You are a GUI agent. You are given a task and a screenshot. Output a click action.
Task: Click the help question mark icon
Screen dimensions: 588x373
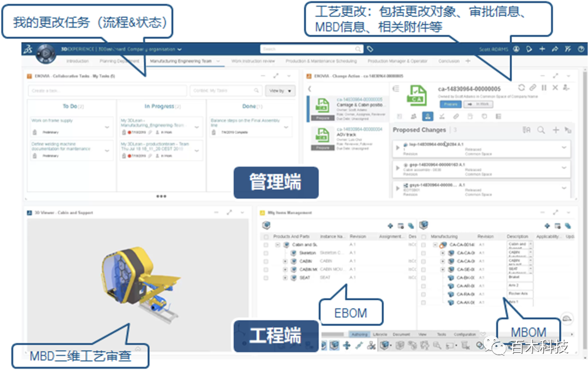(581, 49)
